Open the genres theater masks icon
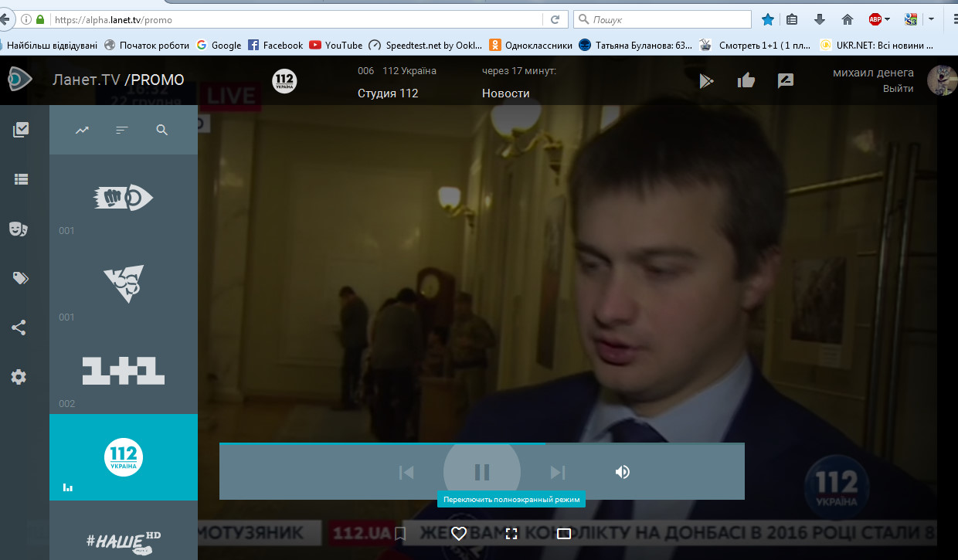 19,229
